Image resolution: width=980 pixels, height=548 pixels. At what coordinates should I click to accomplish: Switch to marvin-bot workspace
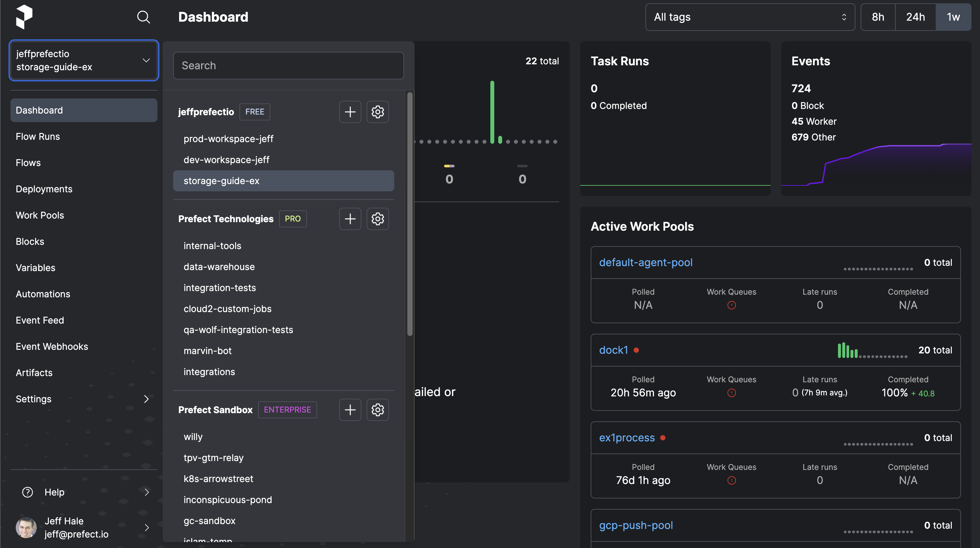tap(283, 350)
